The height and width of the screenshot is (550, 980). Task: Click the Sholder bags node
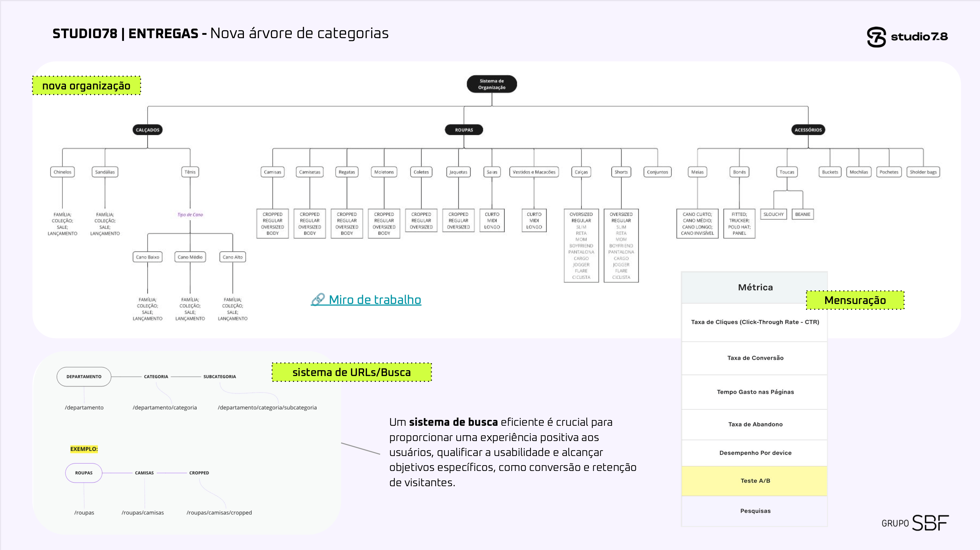(923, 172)
